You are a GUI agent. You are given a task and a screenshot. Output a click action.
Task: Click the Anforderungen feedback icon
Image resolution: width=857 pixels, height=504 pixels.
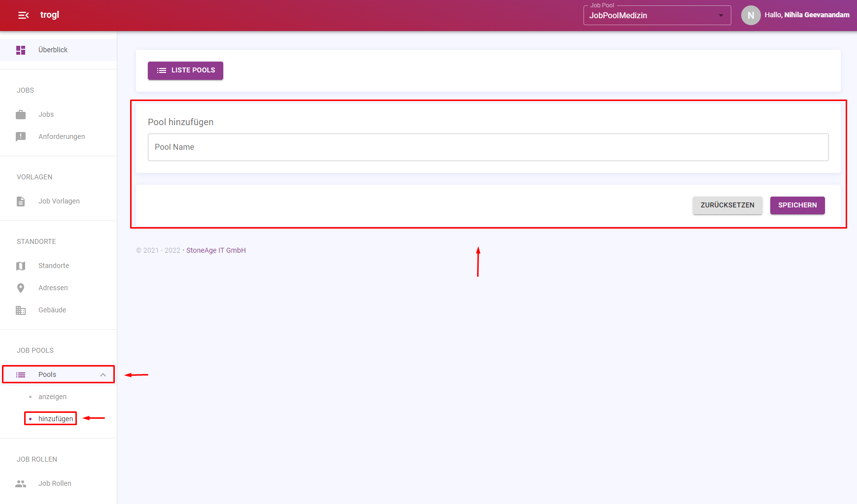point(21,137)
